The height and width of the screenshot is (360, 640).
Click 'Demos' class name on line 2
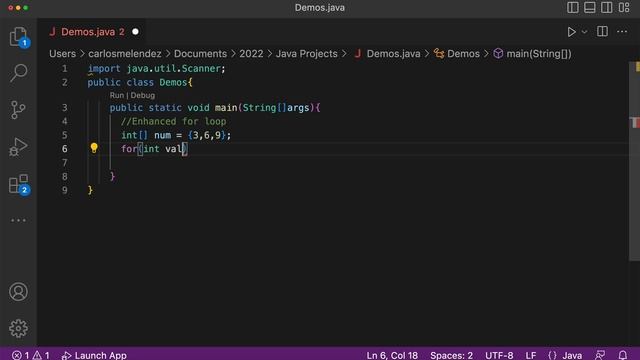173,82
